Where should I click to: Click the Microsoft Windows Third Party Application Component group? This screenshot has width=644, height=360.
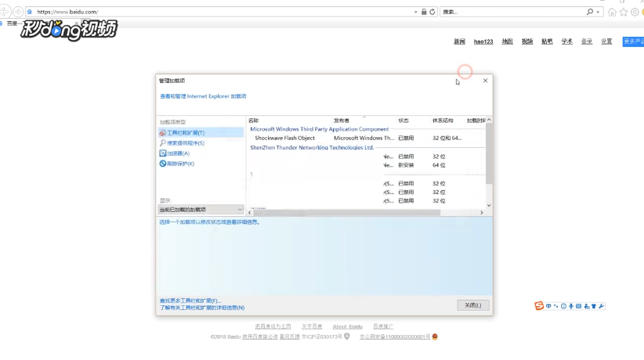click(x=319, y=129)
